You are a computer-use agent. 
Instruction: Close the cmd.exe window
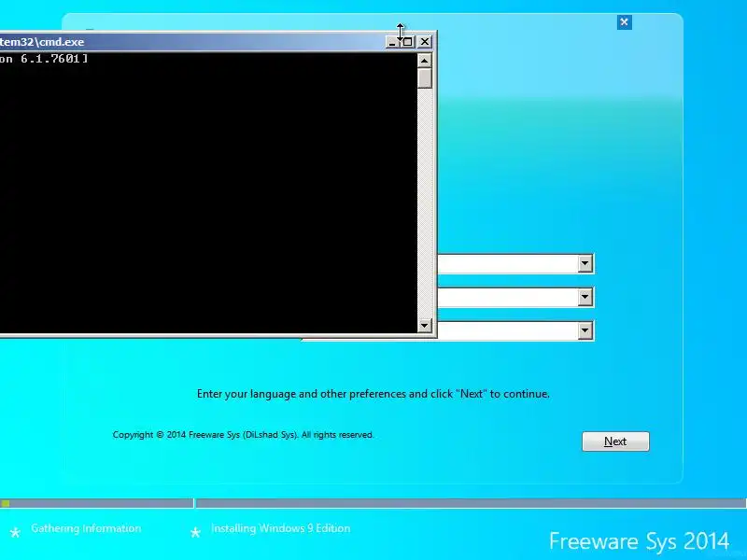click(425, 42)
